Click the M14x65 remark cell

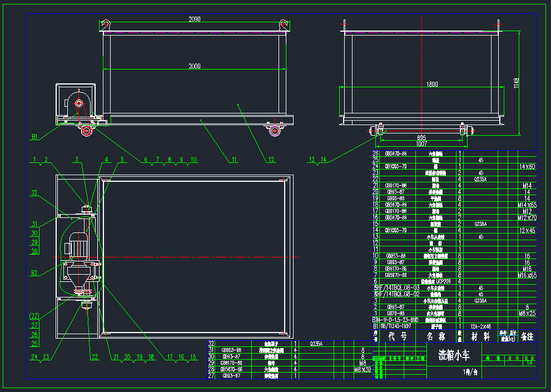click(x=527, y=205)
